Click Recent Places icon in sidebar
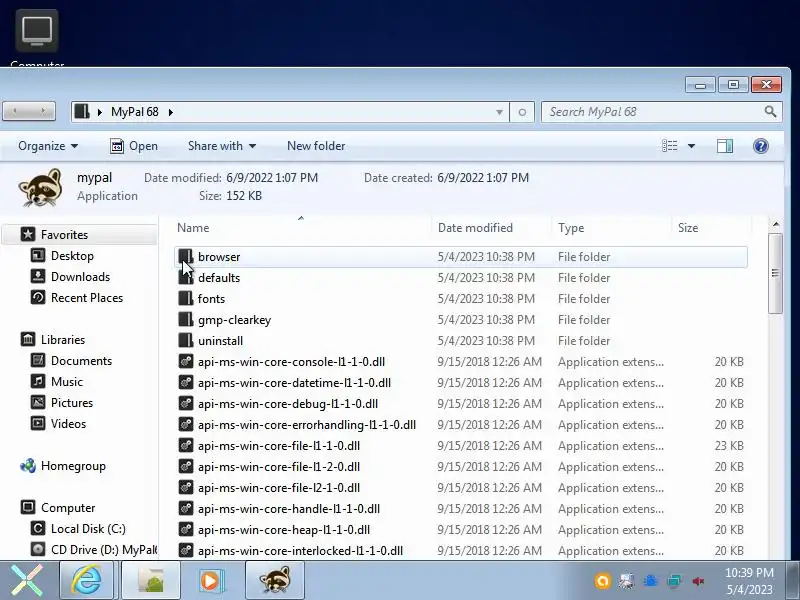This screenshot has height=600, width=800. [38, 297]
